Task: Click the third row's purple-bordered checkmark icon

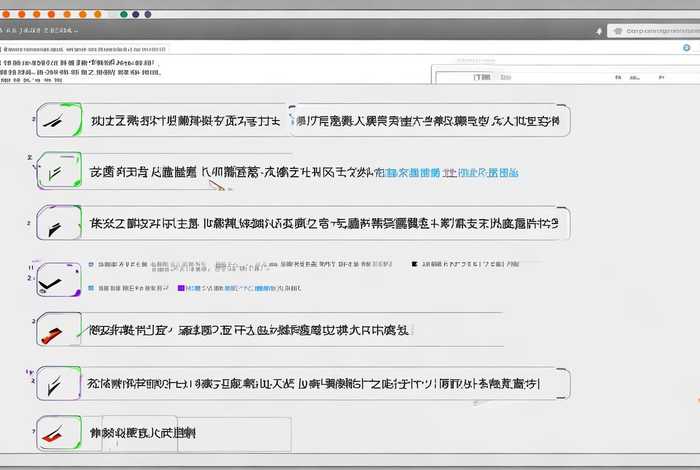Action: click(x=58, y=222)
